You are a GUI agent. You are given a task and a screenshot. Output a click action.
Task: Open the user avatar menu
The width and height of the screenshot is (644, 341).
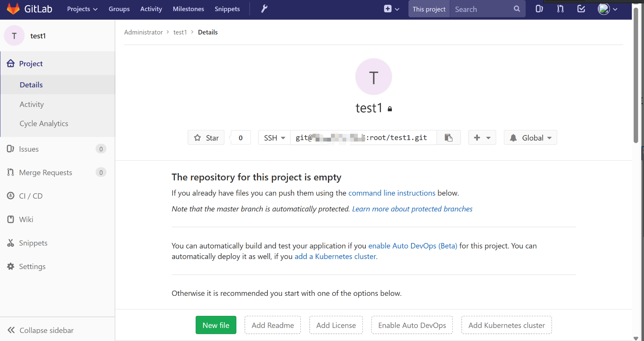608,9
